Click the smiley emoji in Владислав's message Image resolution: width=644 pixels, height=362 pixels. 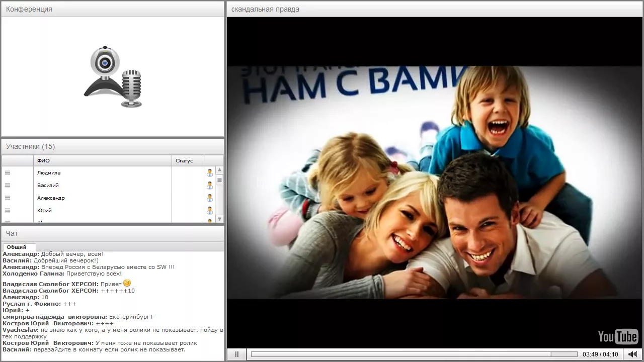coord(127,283)
